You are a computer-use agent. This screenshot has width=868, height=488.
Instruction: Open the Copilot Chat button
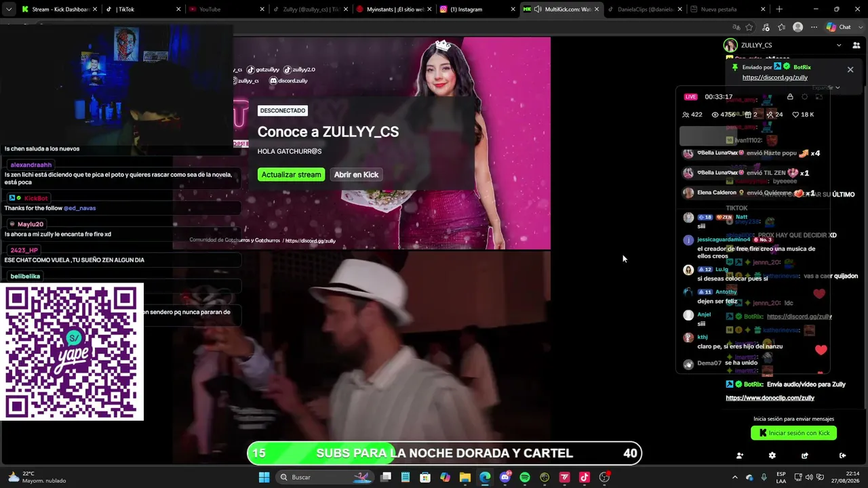click(838, 27)
